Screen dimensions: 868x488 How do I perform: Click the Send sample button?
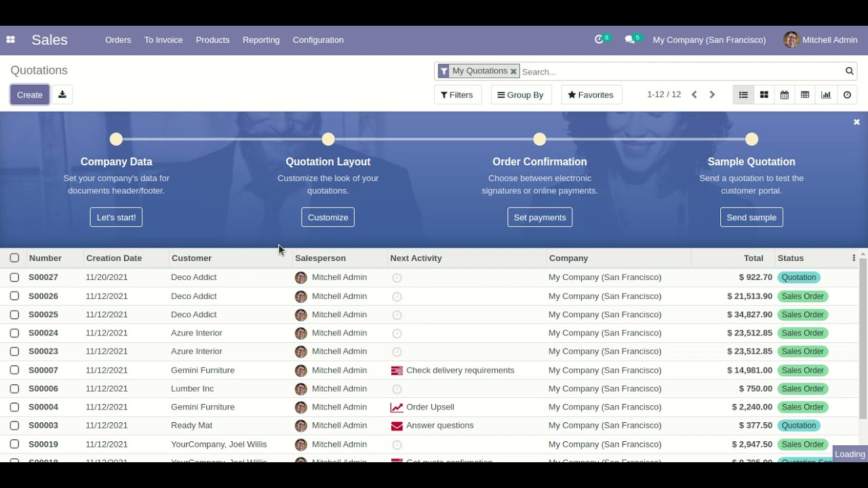click(x=751, y=218)
